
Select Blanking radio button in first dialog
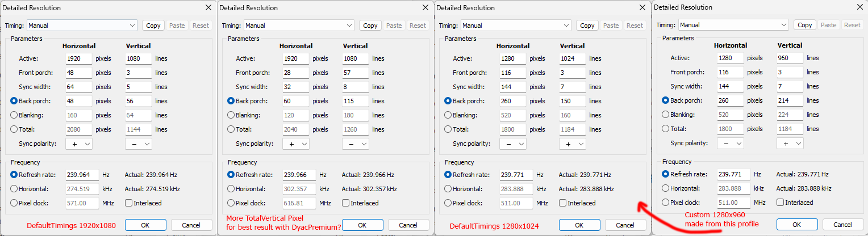pos(14,115)
